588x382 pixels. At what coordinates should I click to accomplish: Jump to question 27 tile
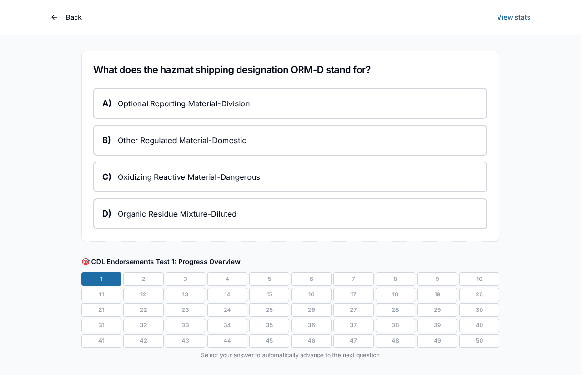[353, 310]
